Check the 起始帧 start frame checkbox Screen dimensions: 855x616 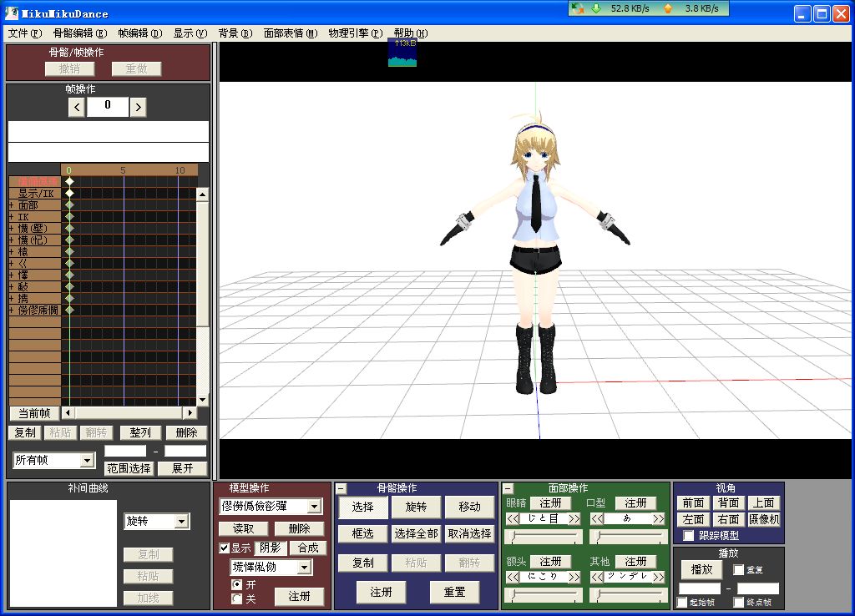pyautogui.click(x=681, y=603)
